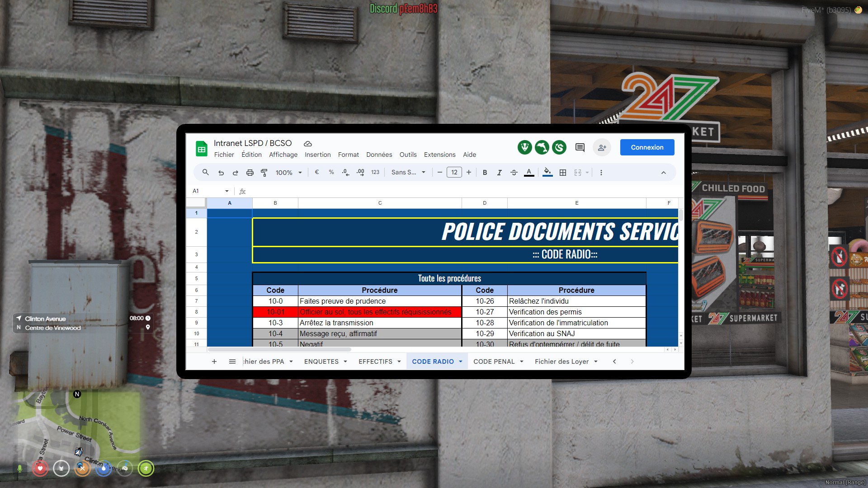Expand the CODE PENAL tab arrow
This screenshot has height=488, width=868.
(522, 361)
